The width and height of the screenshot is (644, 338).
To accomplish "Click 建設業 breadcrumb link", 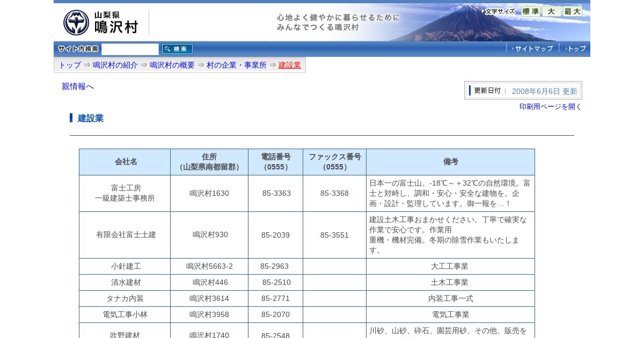I will coord(290,65).
